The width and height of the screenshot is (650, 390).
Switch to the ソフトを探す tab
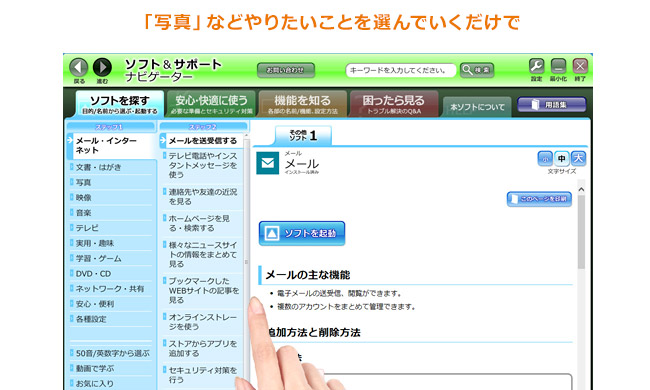119,104
